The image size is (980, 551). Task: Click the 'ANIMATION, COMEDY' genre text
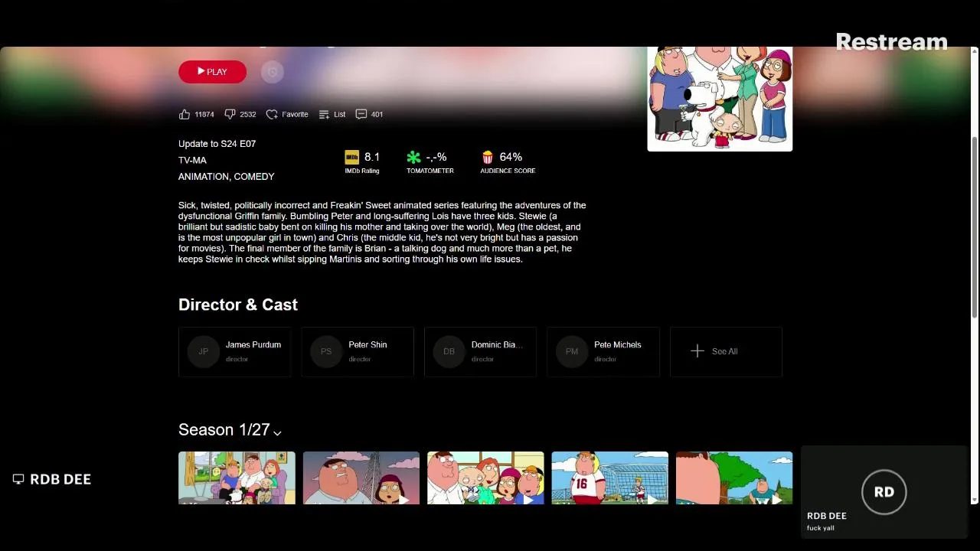226,177
